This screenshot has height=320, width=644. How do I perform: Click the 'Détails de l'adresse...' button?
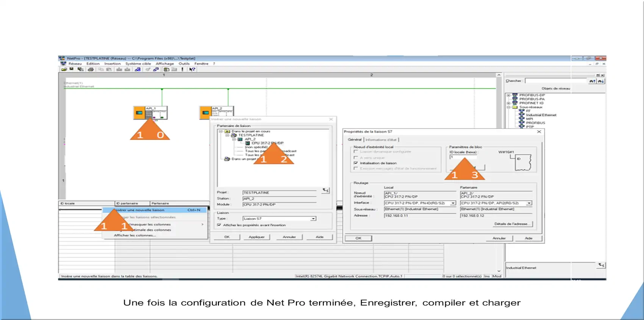(x=513, y=224)
